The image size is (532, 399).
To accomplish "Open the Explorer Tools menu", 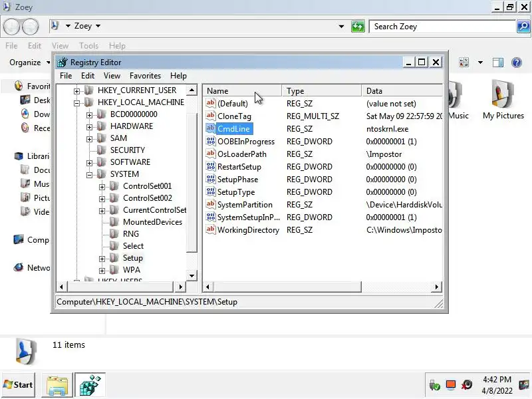I will pos(88,46).
